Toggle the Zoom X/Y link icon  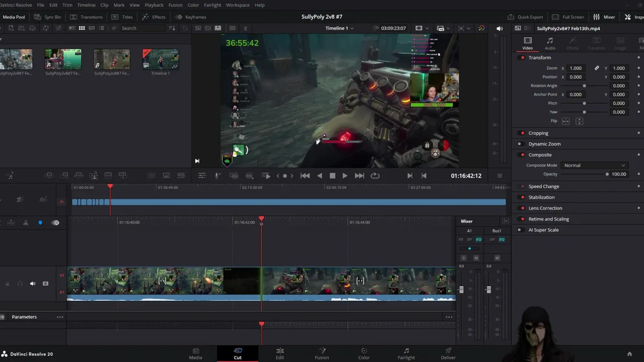pyautogui.click(x=597, y=68)
